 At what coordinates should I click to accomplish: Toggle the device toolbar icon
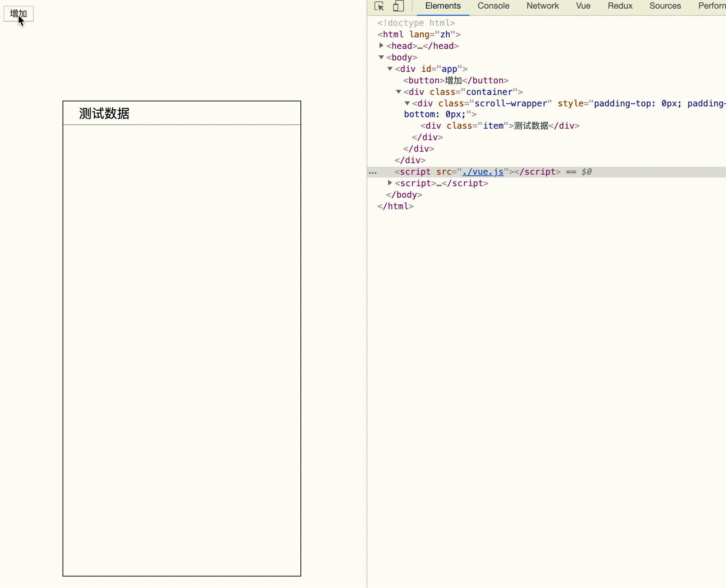click(x=398, y=6)
